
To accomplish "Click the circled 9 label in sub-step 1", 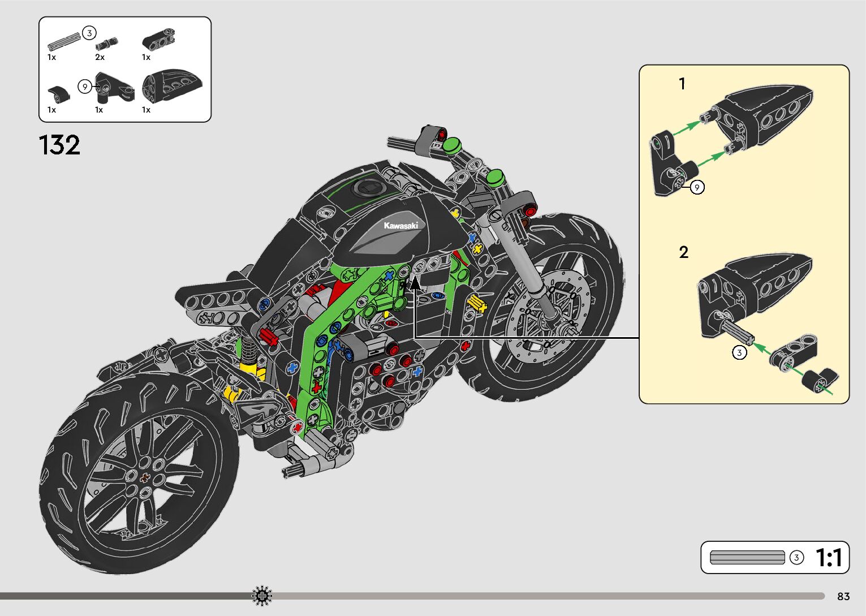I will tap(697, 187).
